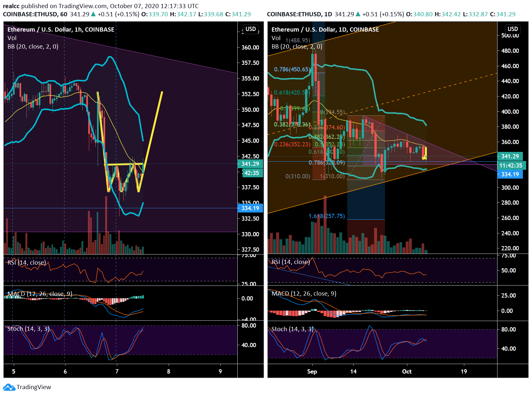The width and height of the screenshot is (532, 396).
Task: Click the 341.29 price label on the 1D chart
Action: 510,156
